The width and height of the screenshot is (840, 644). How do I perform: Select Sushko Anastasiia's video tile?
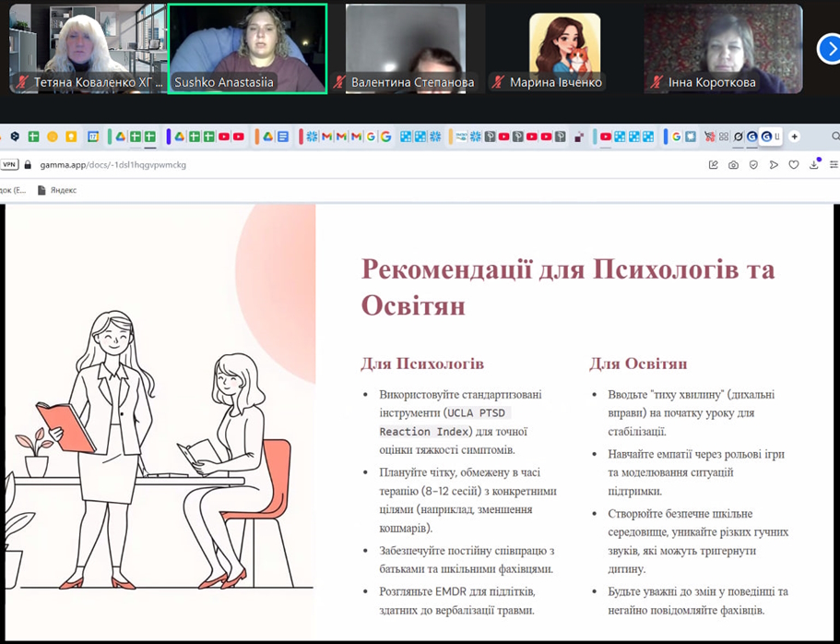coord(247,48)
